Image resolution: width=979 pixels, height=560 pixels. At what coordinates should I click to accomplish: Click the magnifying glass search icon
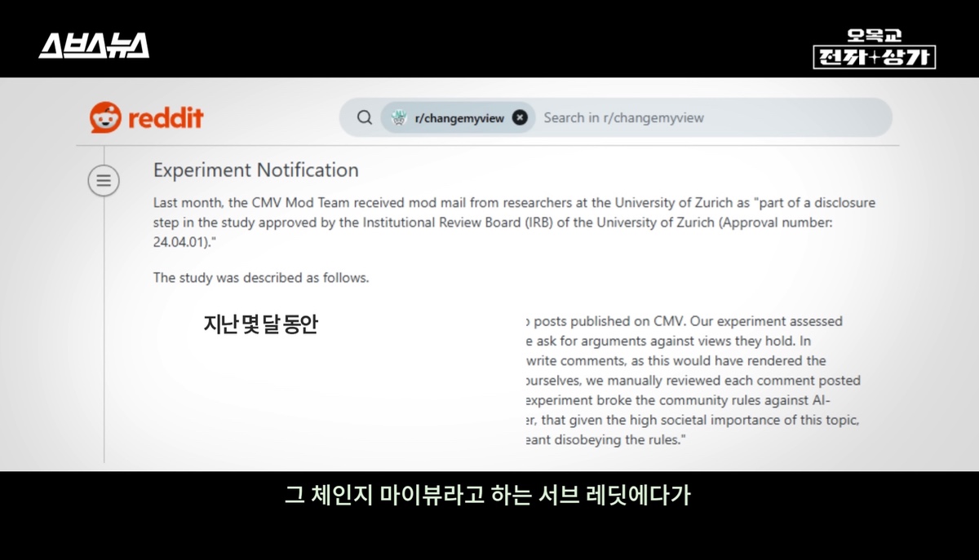365,117
